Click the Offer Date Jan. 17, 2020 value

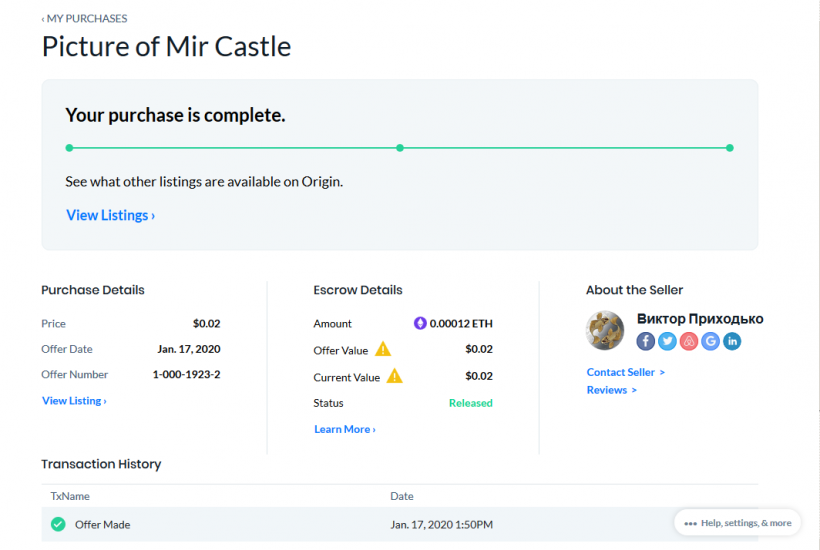[x=189, y=349]
